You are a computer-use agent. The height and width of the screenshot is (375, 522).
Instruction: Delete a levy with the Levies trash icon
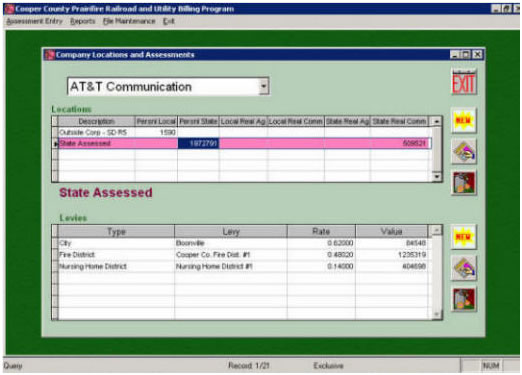(464, 299)
